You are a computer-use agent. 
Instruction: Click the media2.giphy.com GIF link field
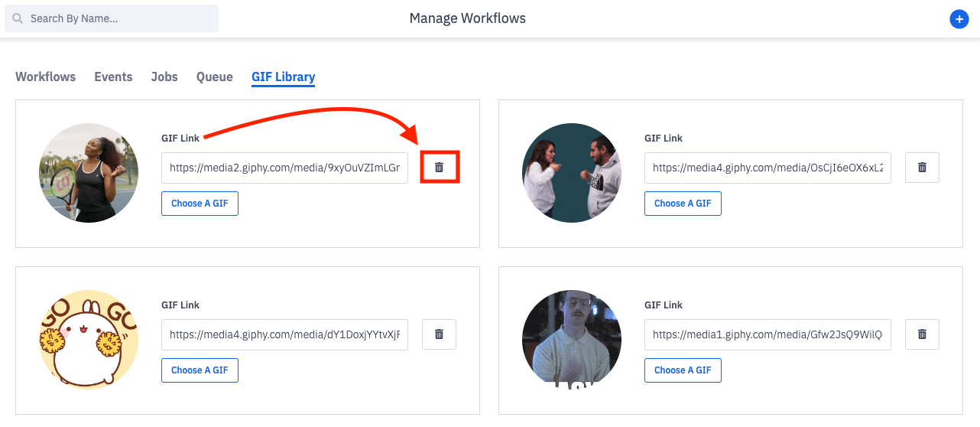[x=284, y=168]
